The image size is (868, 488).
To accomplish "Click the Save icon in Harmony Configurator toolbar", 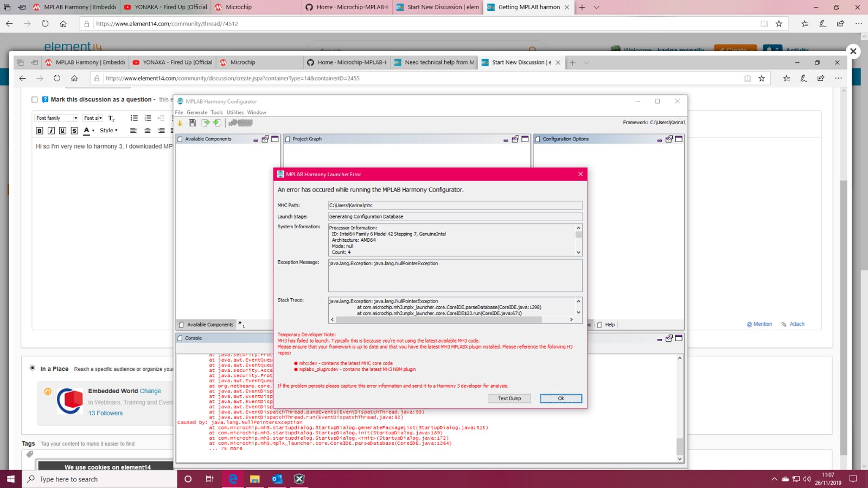I will tap(192, 123).
